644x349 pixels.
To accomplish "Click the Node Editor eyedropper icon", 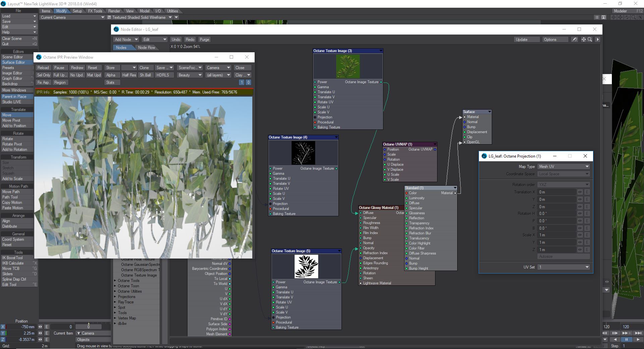I will pyautogui.click(x=575, y=40).
